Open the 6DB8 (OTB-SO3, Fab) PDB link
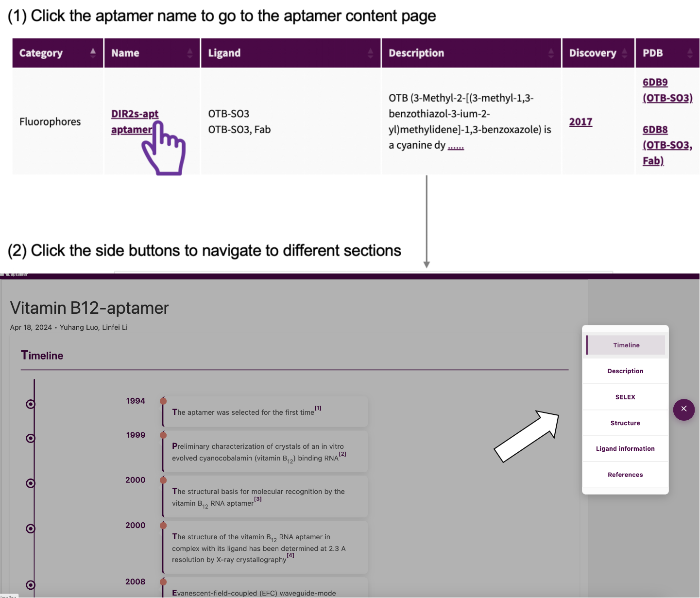 pos(667,145)
